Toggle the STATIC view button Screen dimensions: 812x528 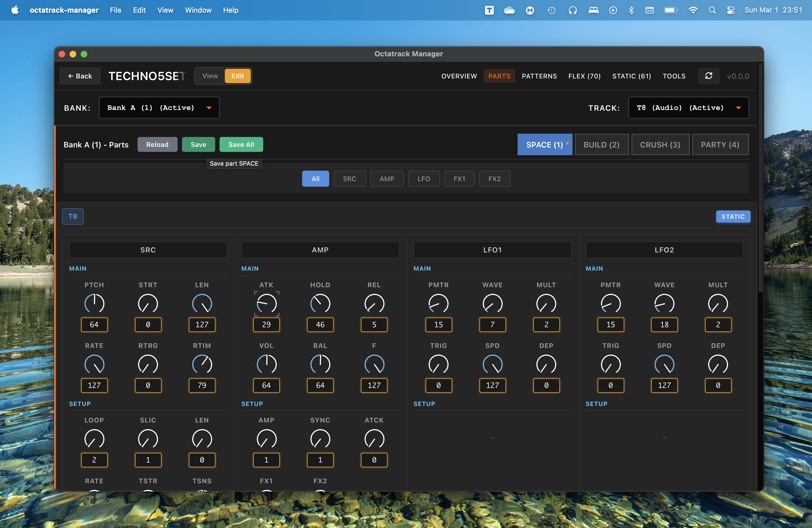point(733,216)
